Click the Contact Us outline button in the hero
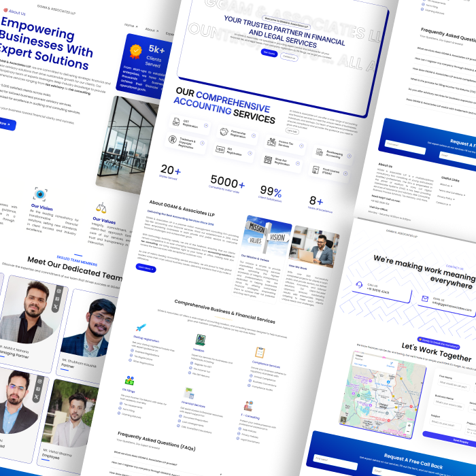The height and width of the screenshot is (476, 476). click(x=289, y=57)
